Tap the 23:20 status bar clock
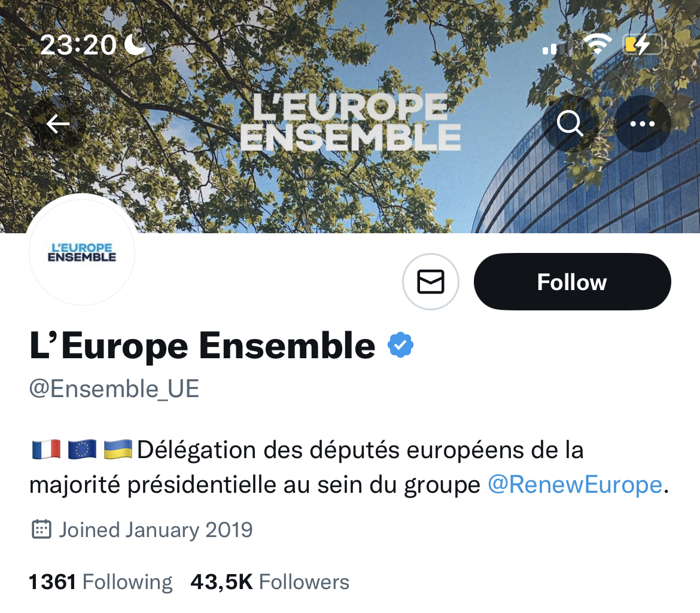700x613 pixels. 78,44
